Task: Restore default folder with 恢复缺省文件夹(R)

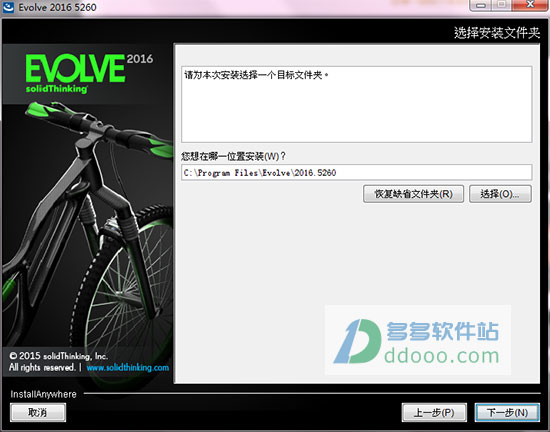Action: (x=414, y=194)
